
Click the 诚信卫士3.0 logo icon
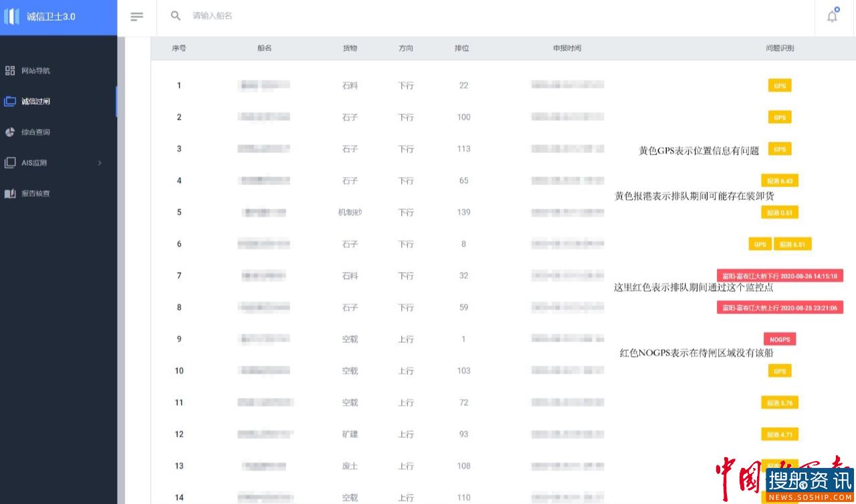pyautogui.click(x=11, y=17)
